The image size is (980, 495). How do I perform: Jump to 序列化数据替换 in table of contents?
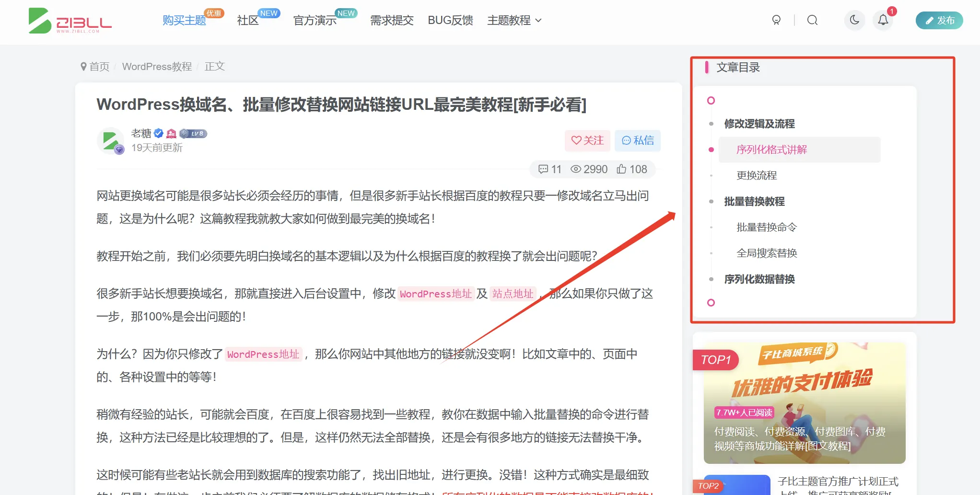(x=759, y=279)
